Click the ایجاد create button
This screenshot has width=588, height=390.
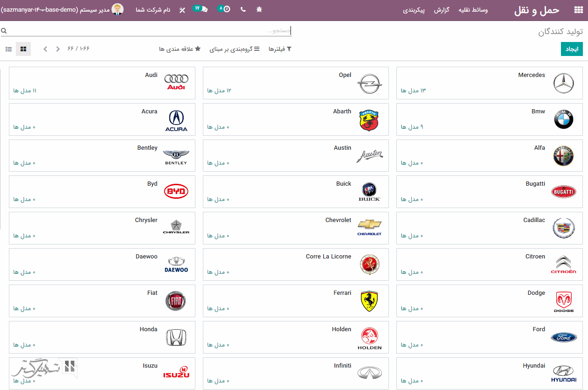tap(572, 49)
